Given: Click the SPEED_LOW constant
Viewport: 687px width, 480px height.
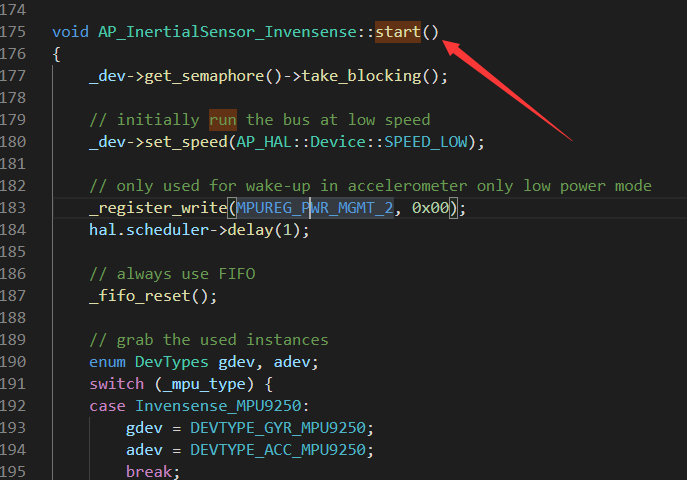Looking at the screenshot, I should tap(426, 142).
